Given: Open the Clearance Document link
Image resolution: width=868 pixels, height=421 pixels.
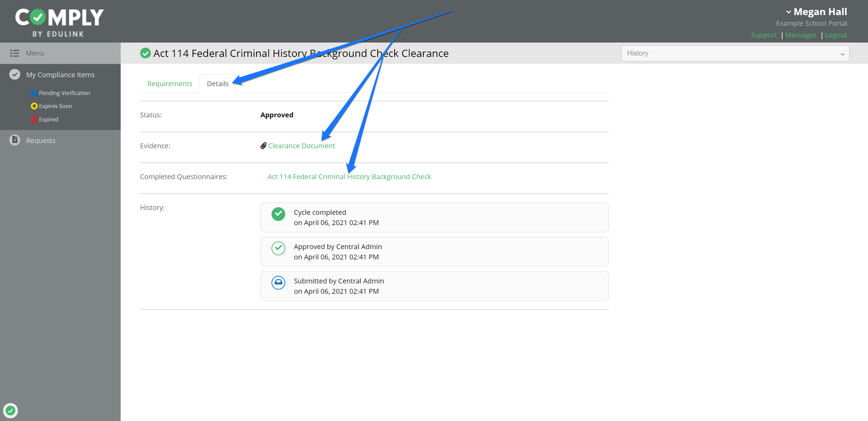Looking at the screenshot, I should coord(301,146).
